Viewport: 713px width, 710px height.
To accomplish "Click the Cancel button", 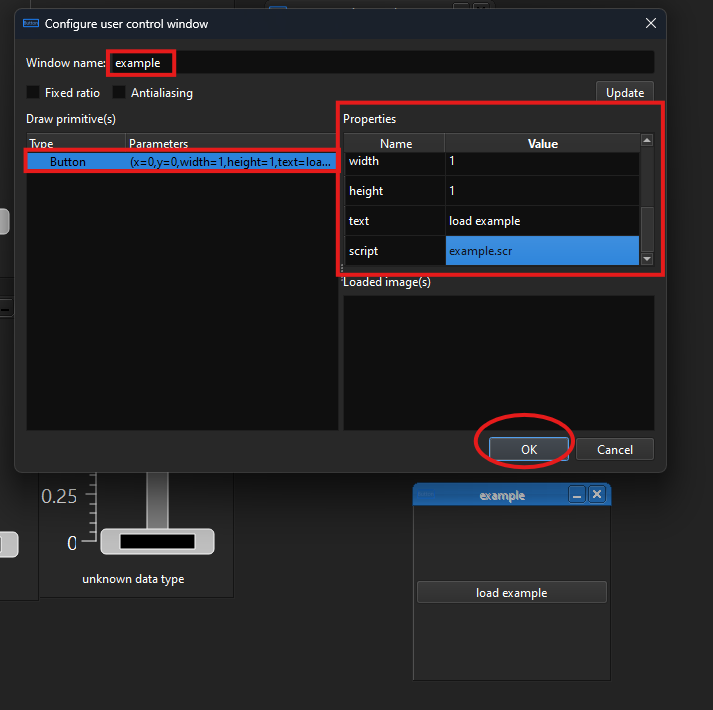I will point(615,450).
